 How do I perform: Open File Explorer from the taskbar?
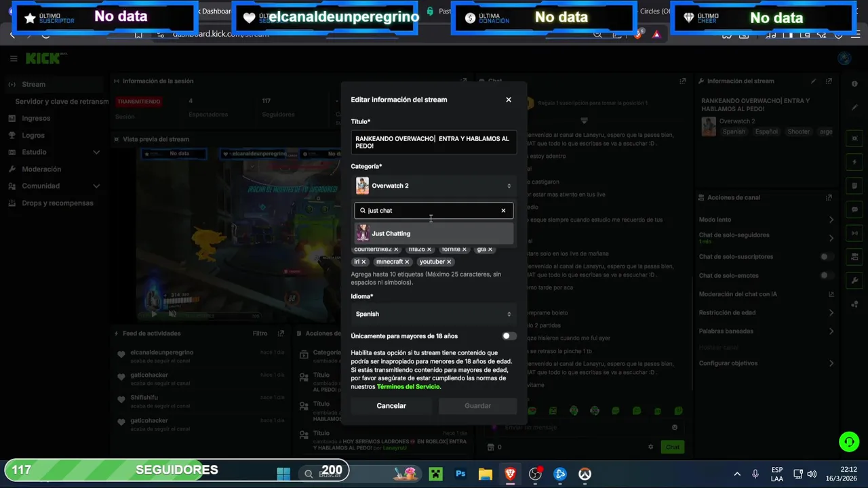(485, 474)
